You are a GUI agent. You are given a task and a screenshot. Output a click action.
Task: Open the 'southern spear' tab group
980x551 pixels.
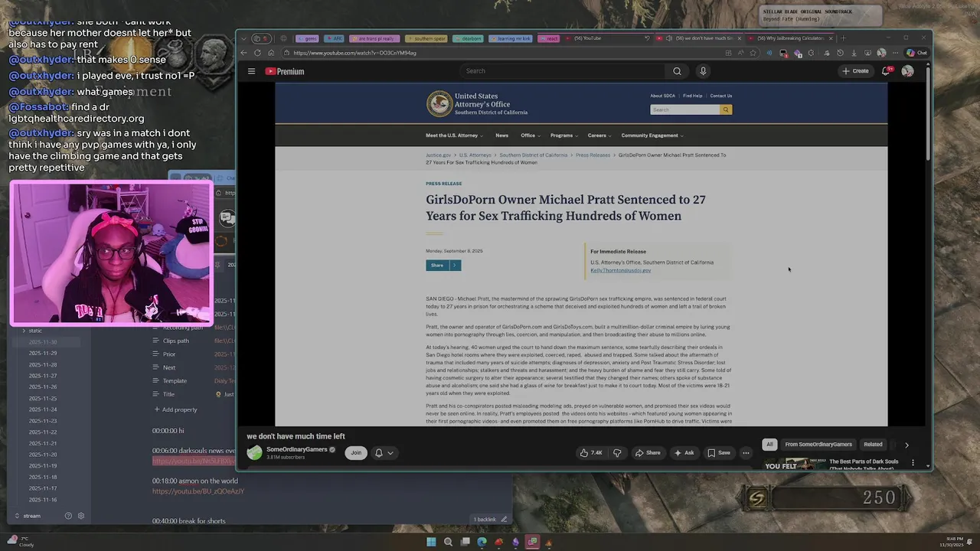[x=426, y=38]
